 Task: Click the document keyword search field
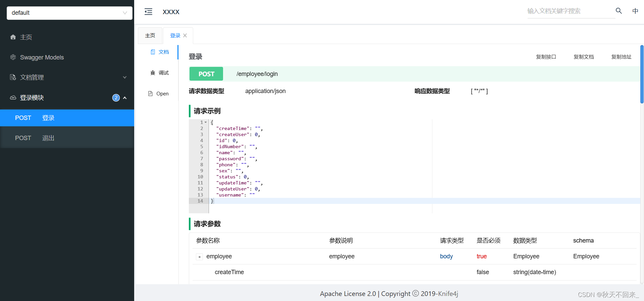[571, 11]
